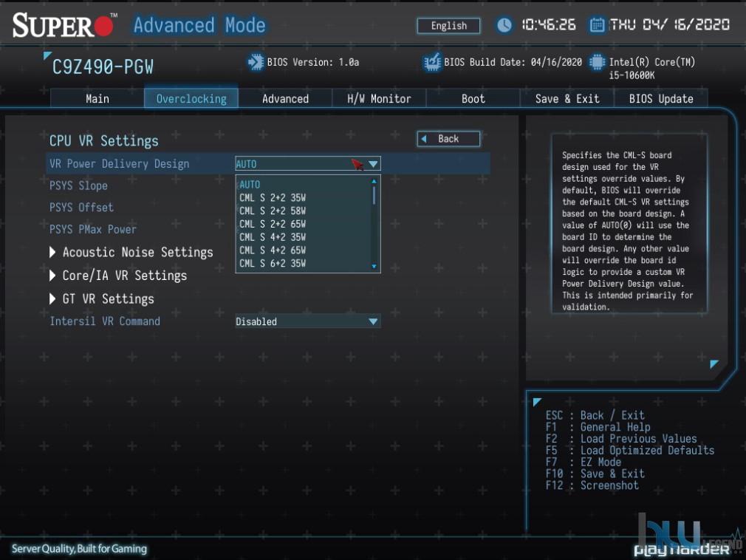The image size is (746, 560).
Task: Open the Boot tab
Action: coord(473,98)
